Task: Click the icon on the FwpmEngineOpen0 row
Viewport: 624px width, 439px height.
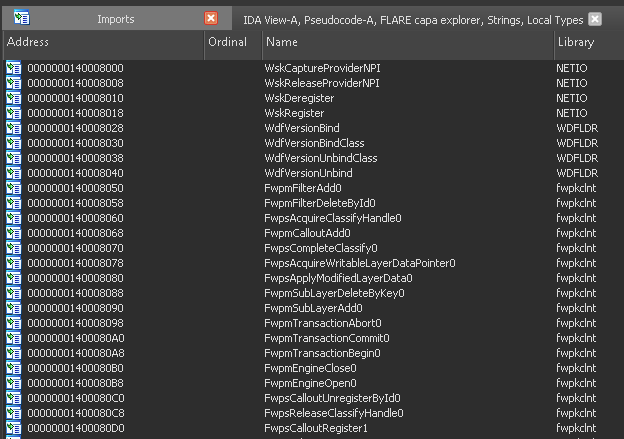Action: click(x=13, y=383)
